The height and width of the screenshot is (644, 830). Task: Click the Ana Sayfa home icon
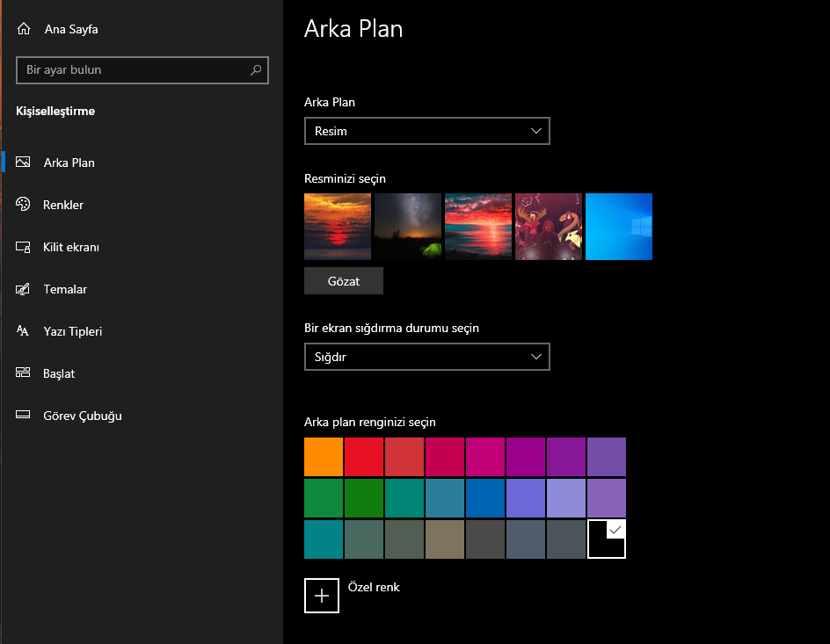[24, 29]
